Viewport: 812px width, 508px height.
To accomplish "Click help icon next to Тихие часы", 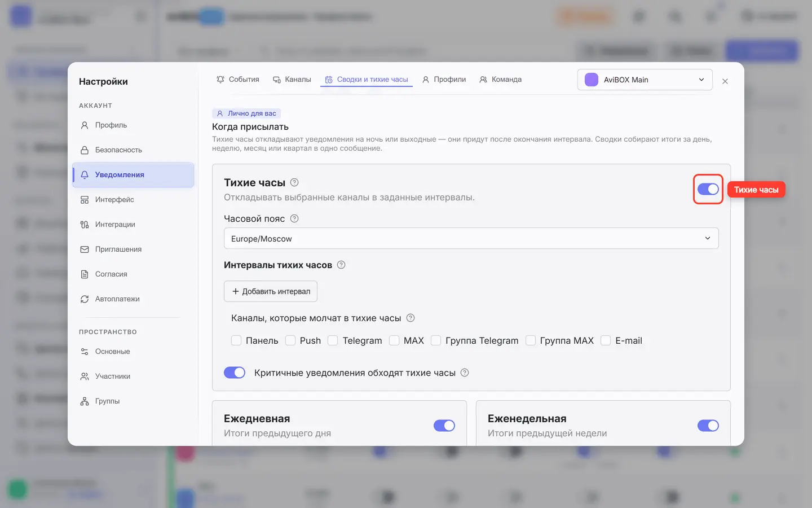I will pos(294,182).
